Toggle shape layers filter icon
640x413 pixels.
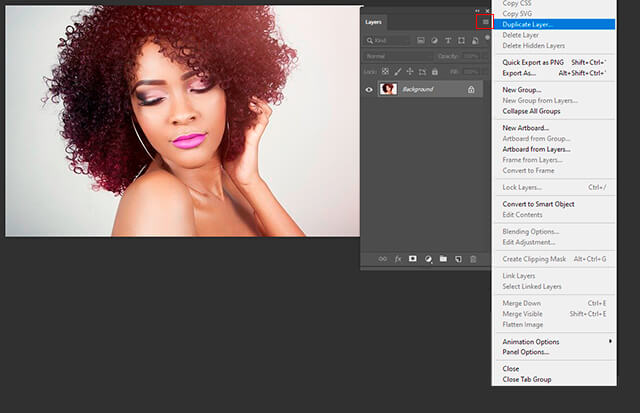tap(461, 40)
